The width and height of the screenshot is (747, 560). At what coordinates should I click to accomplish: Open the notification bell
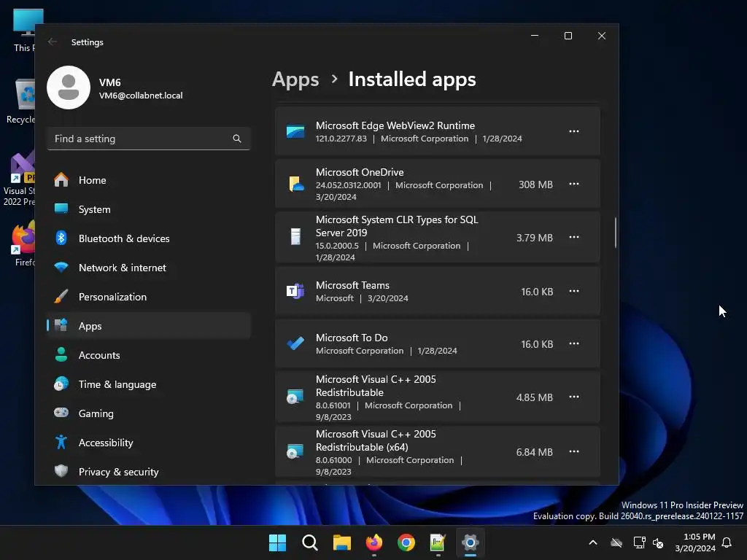[727, 542]
